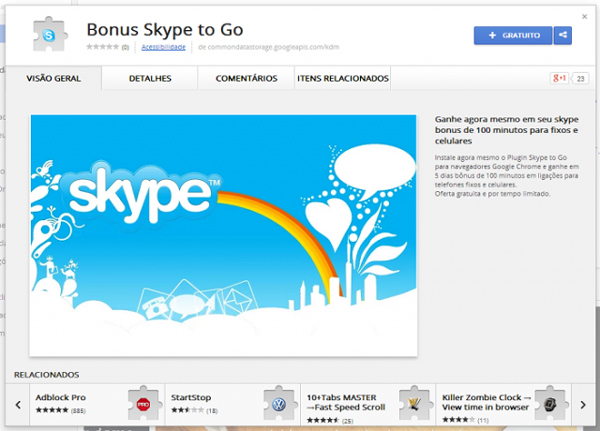Open the Adblock Pro related extension
600x431 pixels.
click(97, 405)
